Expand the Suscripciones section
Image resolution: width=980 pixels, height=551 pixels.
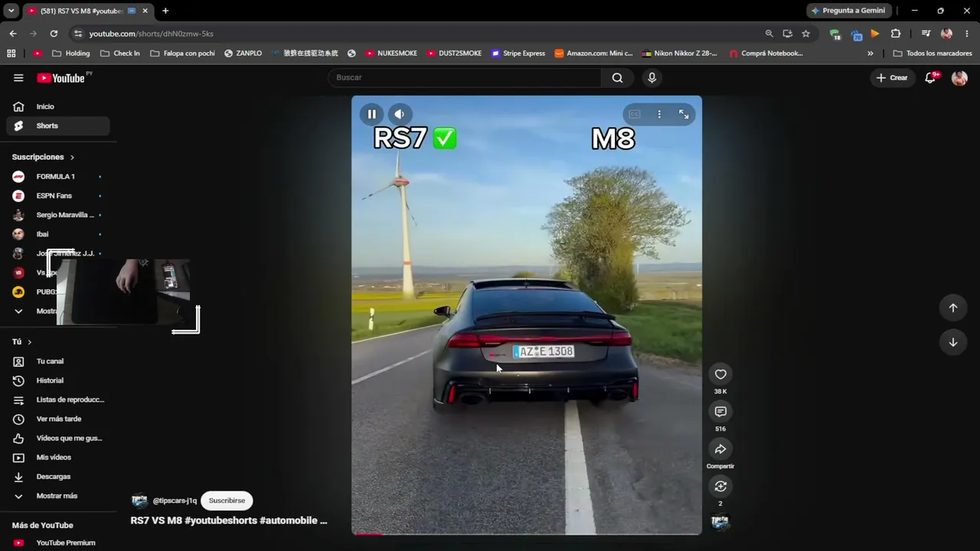click(x=44, y=157)
